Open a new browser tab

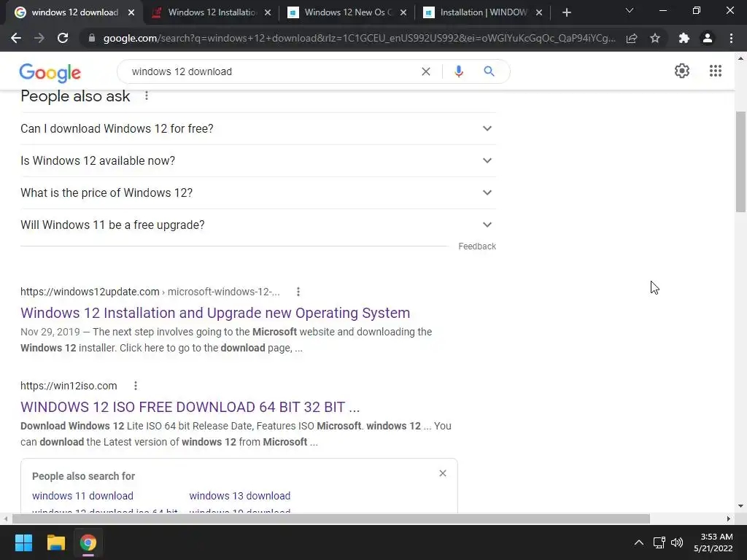[566, 13]
